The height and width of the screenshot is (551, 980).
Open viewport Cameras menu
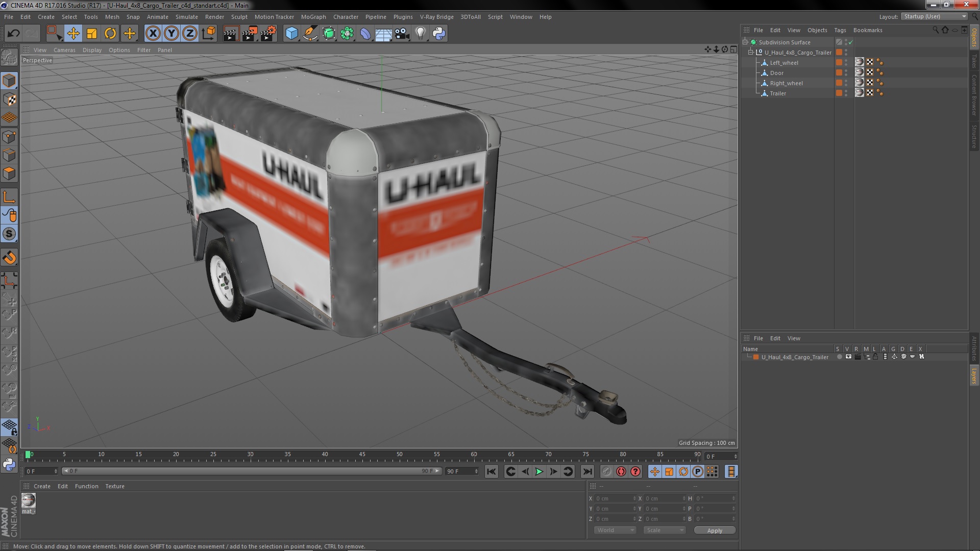pos(64,50)
